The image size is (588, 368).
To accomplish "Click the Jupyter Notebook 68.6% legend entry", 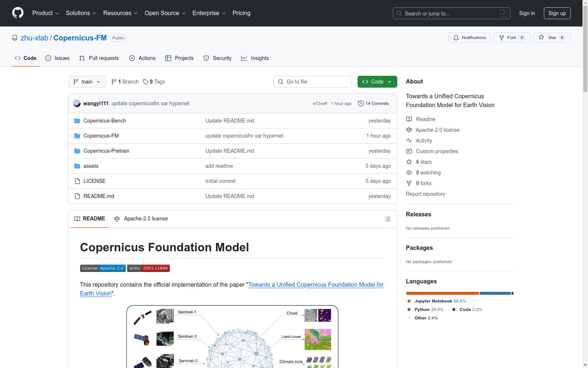I will pos(437,301).
